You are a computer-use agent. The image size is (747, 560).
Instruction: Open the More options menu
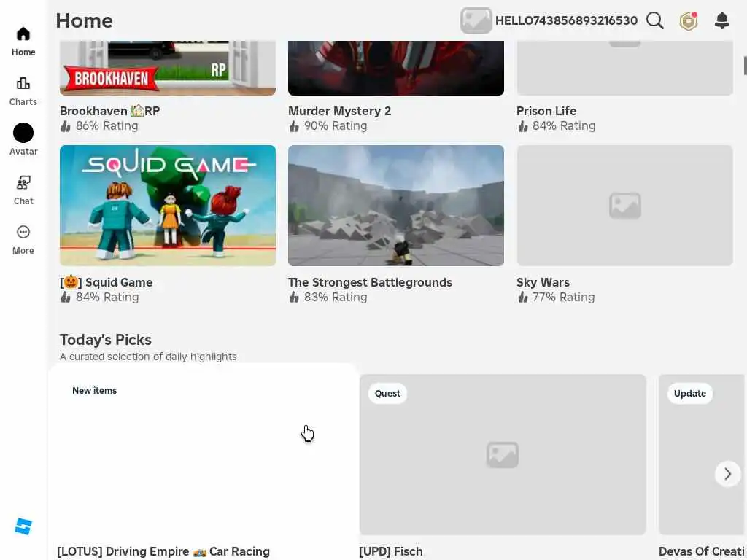(23, 240)
